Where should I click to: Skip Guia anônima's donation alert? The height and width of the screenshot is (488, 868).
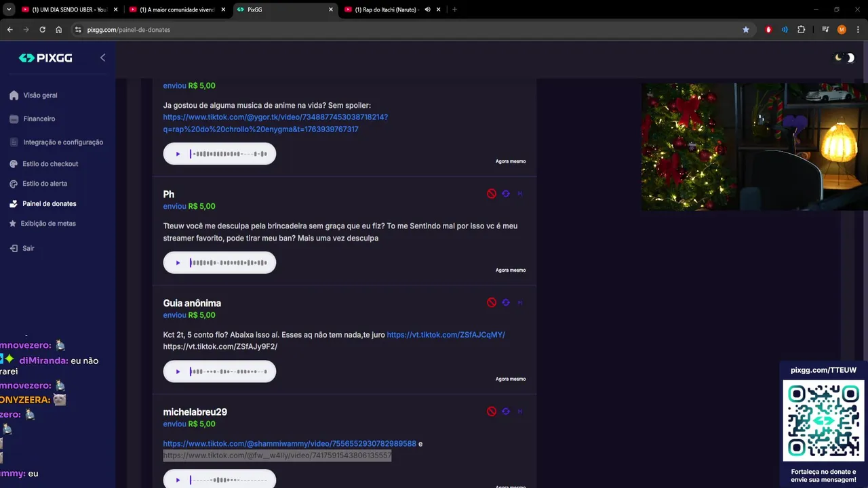(520, 302)
